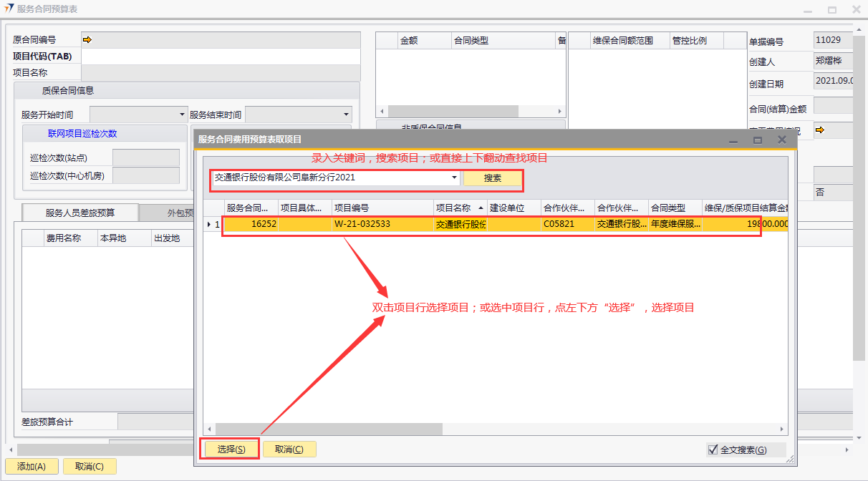The height and width of the screenshot is (481, 868).
Task: Open the 外包预算 tab
Action: click(x=172, y=213)
